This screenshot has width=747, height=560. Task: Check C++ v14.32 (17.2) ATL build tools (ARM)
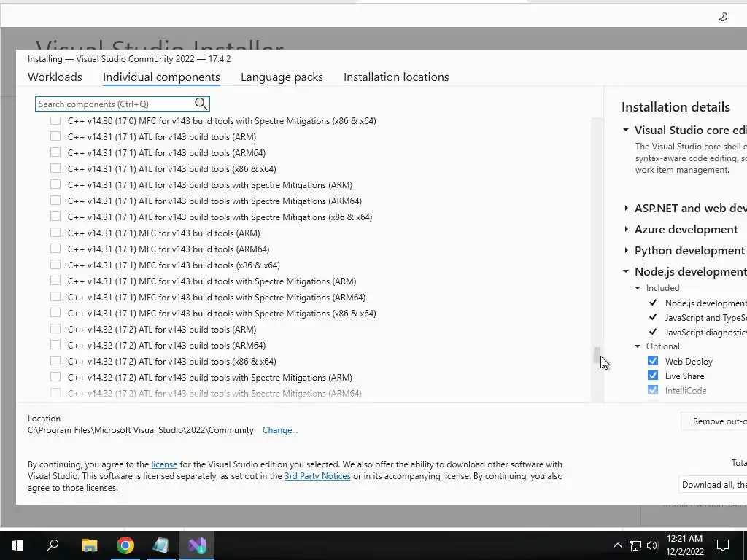pos(55,329)
